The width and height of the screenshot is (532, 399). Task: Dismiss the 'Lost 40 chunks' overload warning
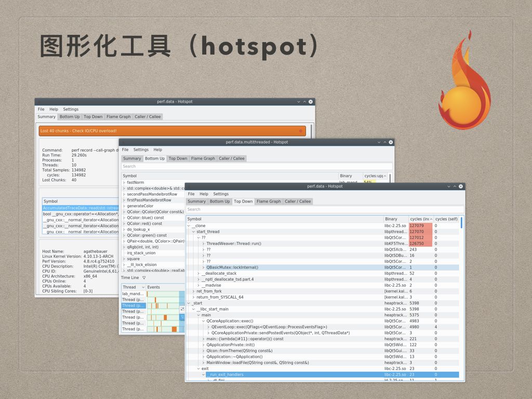point(300,131)
